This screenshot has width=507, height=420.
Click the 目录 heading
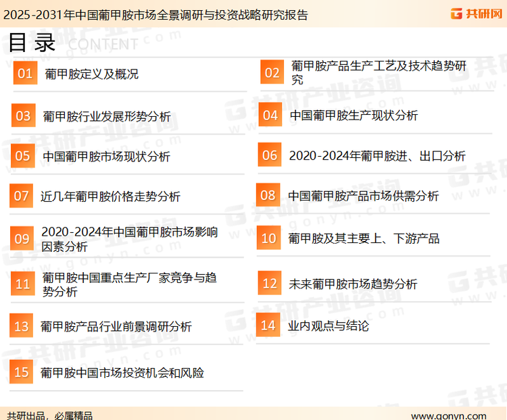32,43
